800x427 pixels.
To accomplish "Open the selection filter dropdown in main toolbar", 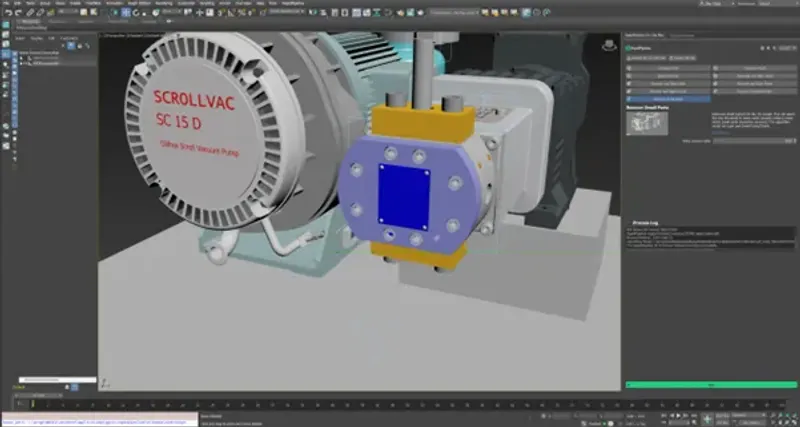I will click(68, 12).
